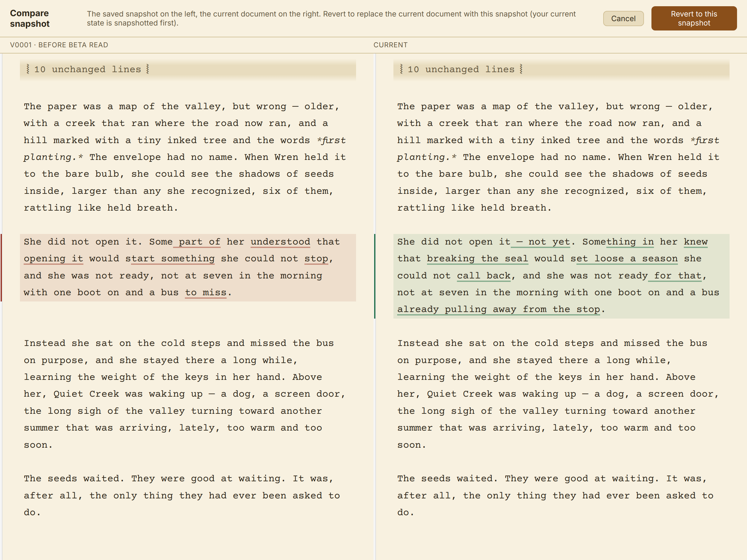Click the Cancel button
This screenshot has height=560, width=747.
623,19
